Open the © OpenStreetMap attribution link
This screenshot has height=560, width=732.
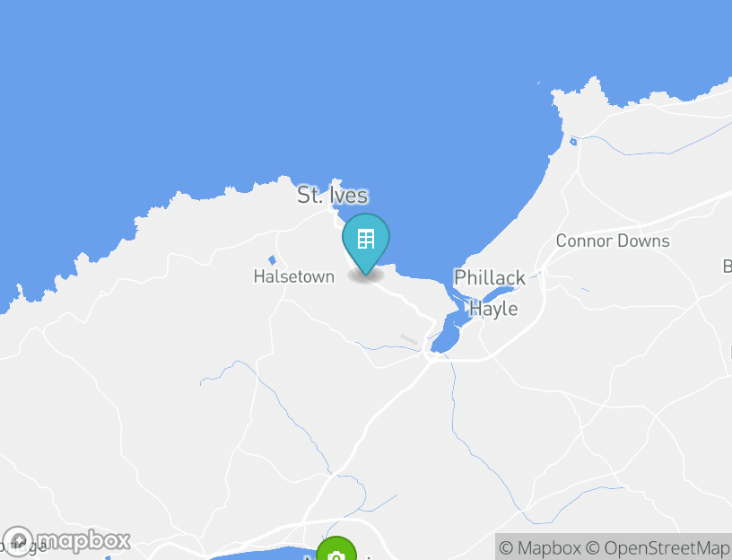point(657,547)
